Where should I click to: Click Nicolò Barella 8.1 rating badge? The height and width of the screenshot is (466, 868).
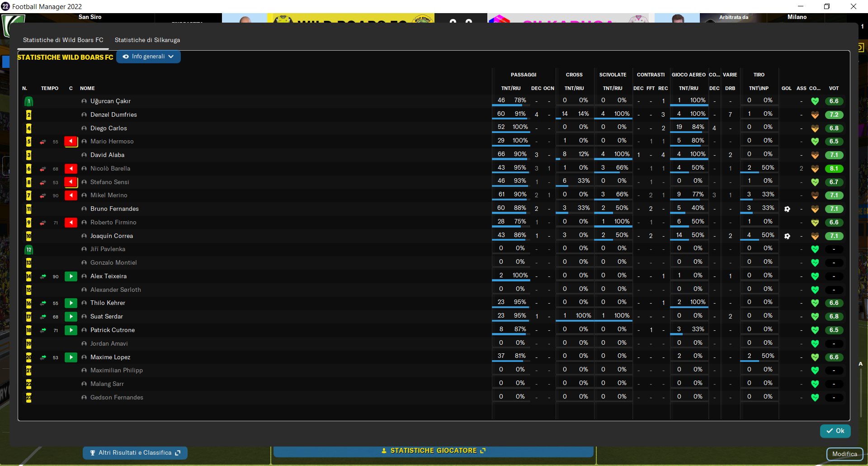coord(834,169)
